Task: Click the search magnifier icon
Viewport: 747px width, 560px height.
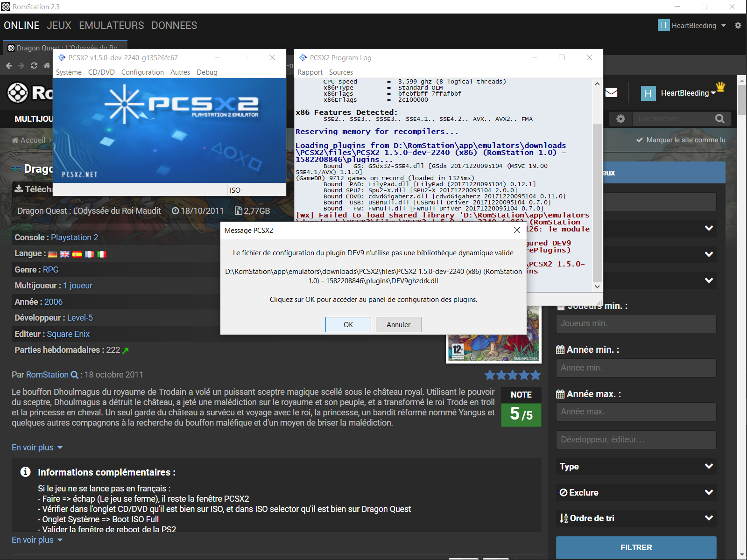Action: tap(720, 119)
